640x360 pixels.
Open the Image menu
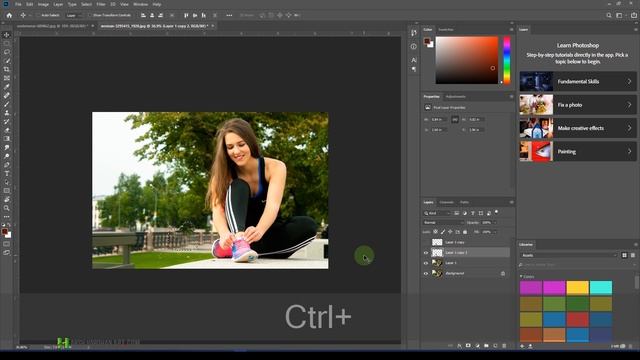point(43,4)
